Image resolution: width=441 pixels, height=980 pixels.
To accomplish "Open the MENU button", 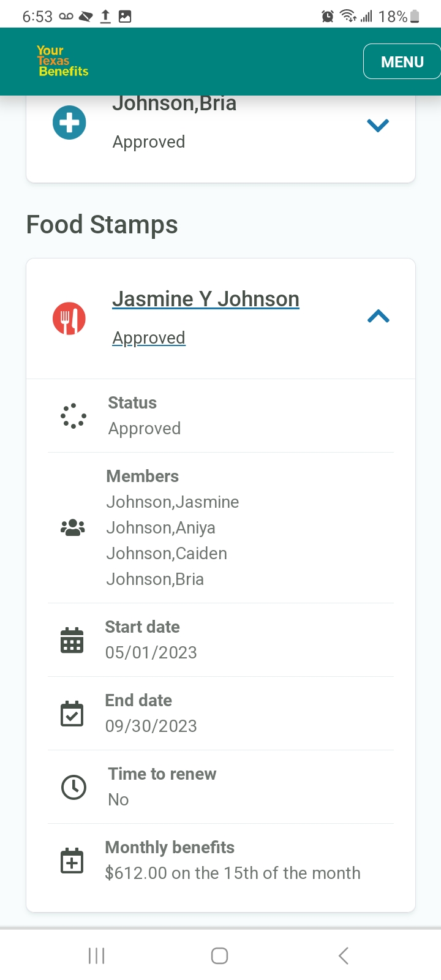I will (x=402, y=62).
